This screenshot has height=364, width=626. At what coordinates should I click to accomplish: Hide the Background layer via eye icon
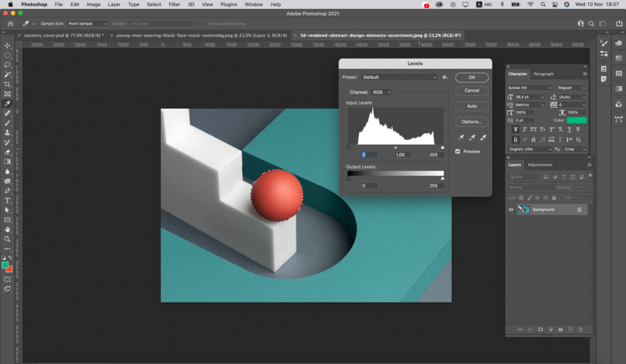[x=510, y=209]
